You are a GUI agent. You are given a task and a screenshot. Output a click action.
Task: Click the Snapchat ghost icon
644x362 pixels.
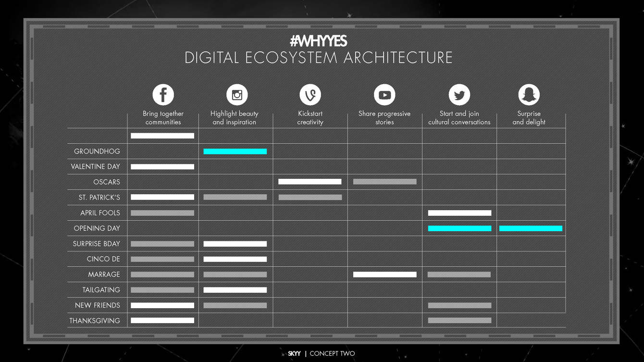point(529,95)
